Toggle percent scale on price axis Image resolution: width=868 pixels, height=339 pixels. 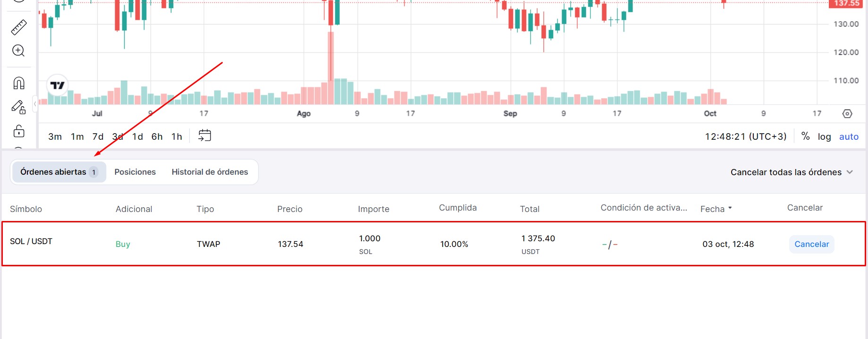805,136
